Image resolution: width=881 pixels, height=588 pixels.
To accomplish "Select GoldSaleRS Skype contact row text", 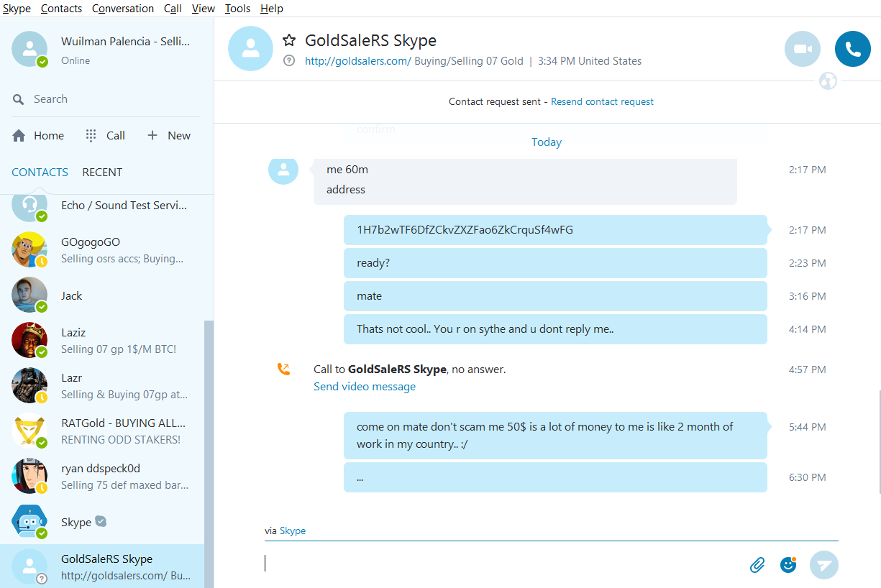I will [106, 559].
